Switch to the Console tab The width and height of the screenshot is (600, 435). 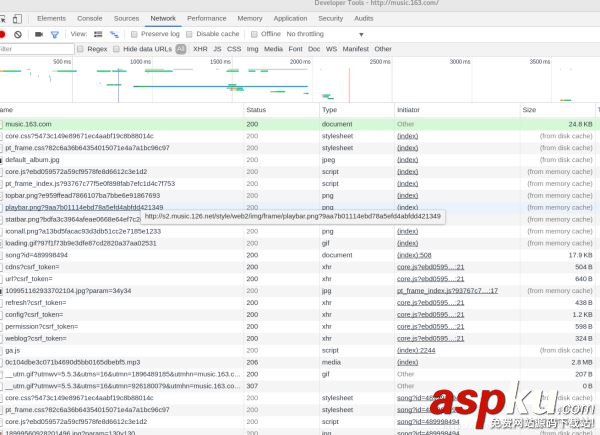click(90, 18)
